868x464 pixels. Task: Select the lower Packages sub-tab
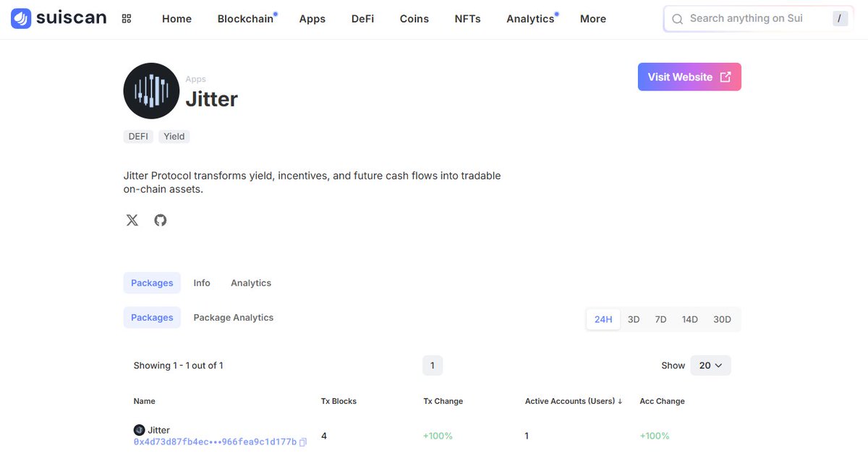pyautogui.click(x=152, y=318)
